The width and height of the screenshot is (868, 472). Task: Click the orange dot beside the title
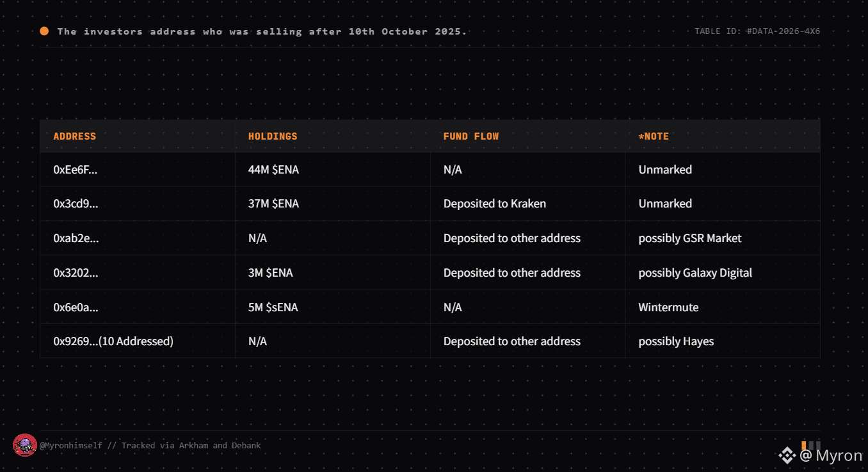click(44, 31)
